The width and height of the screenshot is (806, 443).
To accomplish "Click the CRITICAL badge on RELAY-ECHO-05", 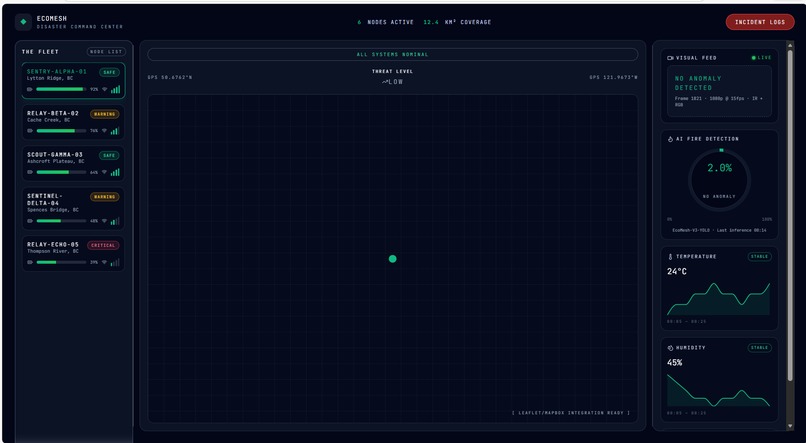I will (x=103, y=246).
